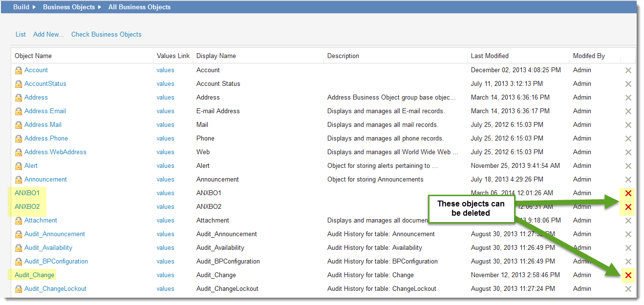The width and height of the screenshot is (644, 305).
Task: Expand the Build breadcrumb arrow
Action: [33, 7]
